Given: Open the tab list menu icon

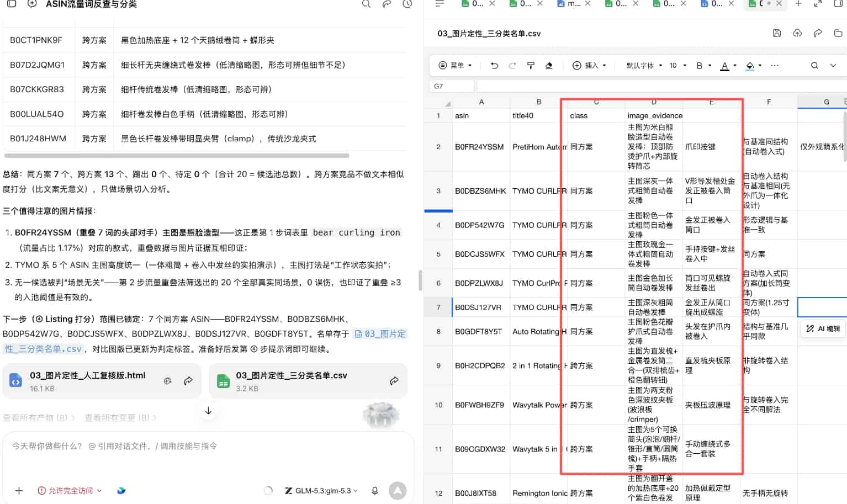Looking at the screenshot, I should click(440, 4).
